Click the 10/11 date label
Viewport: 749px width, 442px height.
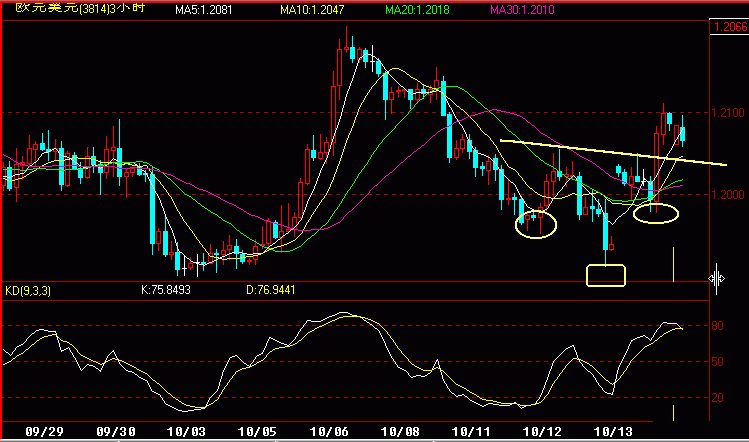tap(471, 432)
